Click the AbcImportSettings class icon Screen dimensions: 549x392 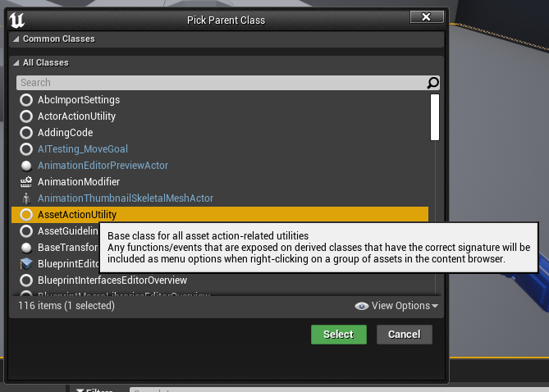coord(26,100)
